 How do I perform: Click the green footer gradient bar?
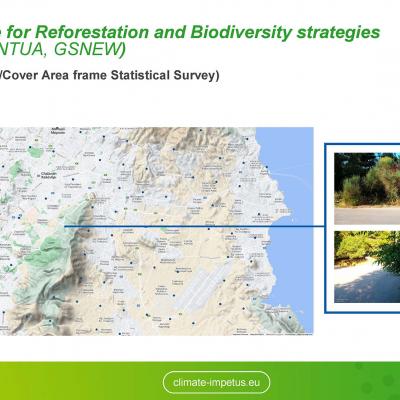200,381
